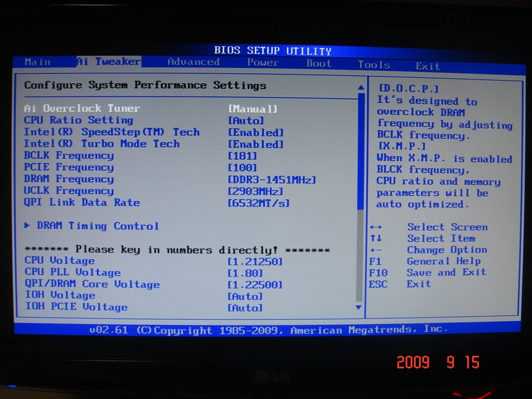The width and height of the screenshot is (532, 399).
Task: Click the BIOS SETUP UTILITY title
Action: point(272,50)
